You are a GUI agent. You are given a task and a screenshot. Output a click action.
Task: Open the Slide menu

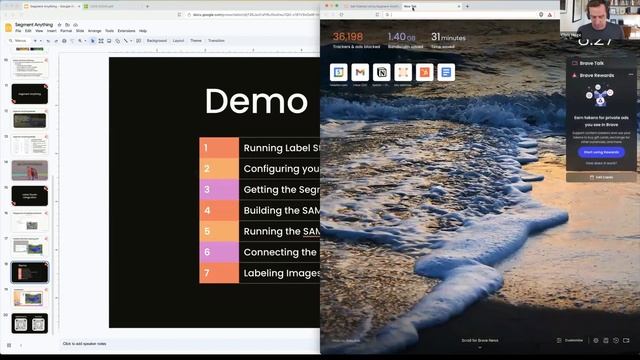click(80, 31)
